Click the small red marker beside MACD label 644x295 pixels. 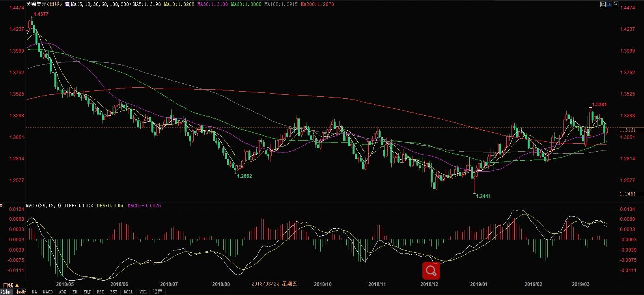click(2, 206)
